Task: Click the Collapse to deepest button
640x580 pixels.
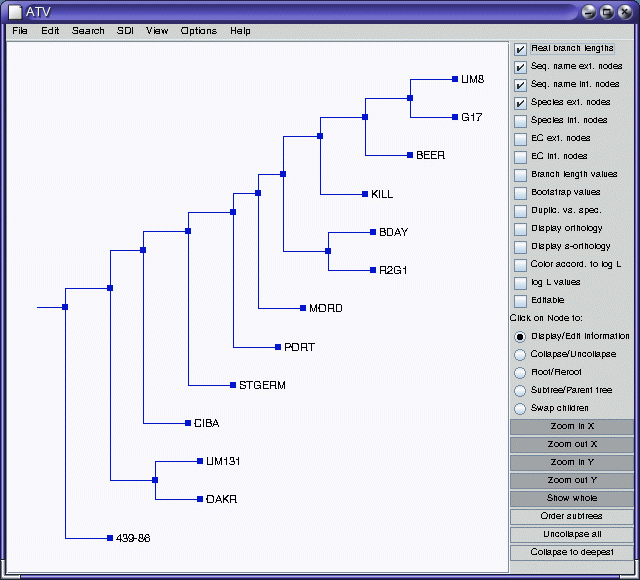Action: pyautogui.click(x=572, y=552)
